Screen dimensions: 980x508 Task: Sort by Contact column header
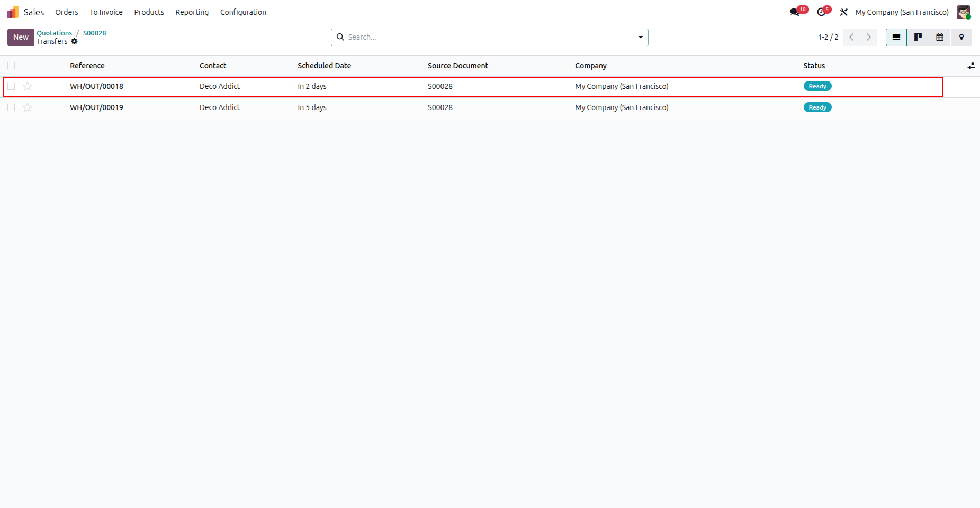click(x=213, y=66)
